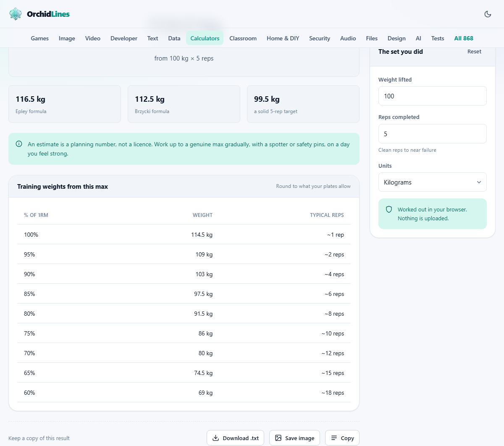The width and height of the screenshot is (504, 446).
Task: Open the Text category
Action: click(x=152, y=38)
